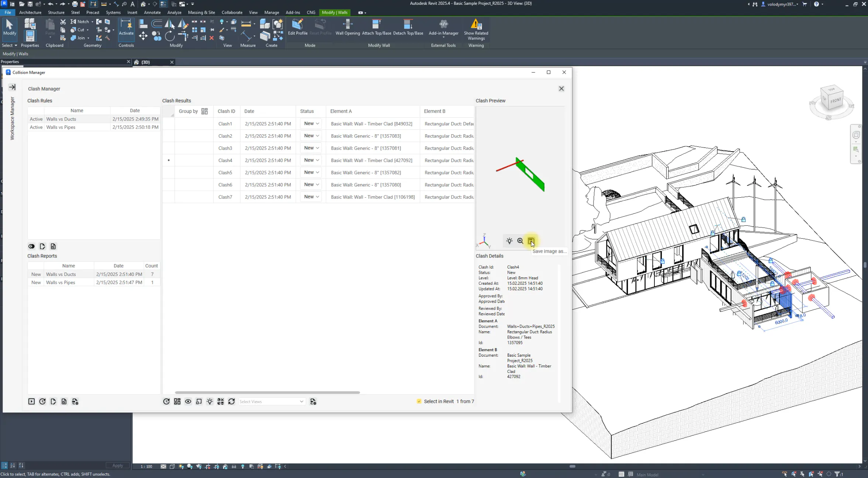
Task: Open the Add-in Manager ribbon tool
Action: [x=443, y=28]
